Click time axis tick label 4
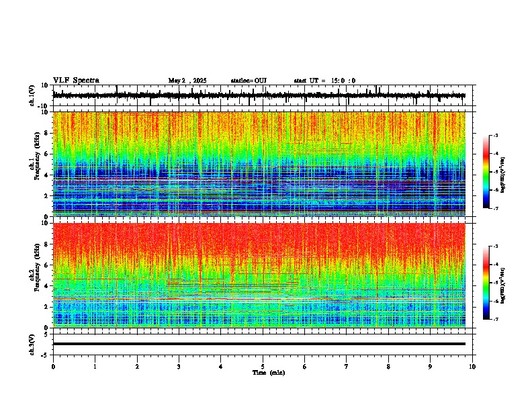 pyautogui.click(x=221, y=367)
